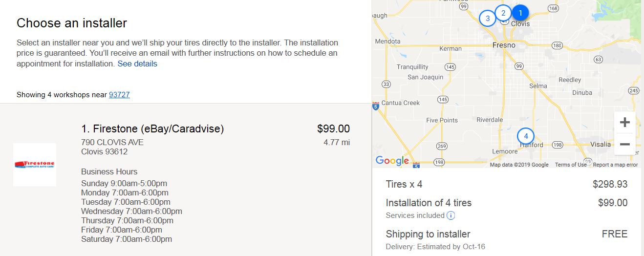Screen dimensions: 644x256
Task: Open map Terms of Use
Action: 571,165
